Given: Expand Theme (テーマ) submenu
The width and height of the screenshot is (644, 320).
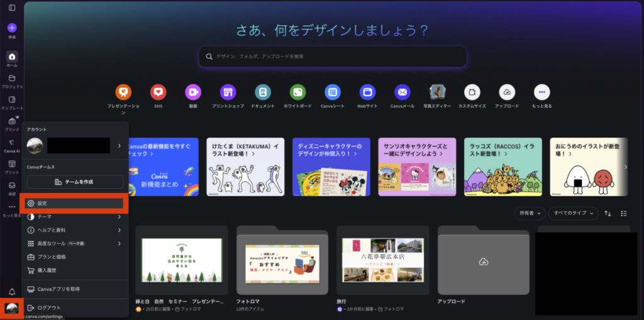Looking at the screenshot, I should coord(75,216).
